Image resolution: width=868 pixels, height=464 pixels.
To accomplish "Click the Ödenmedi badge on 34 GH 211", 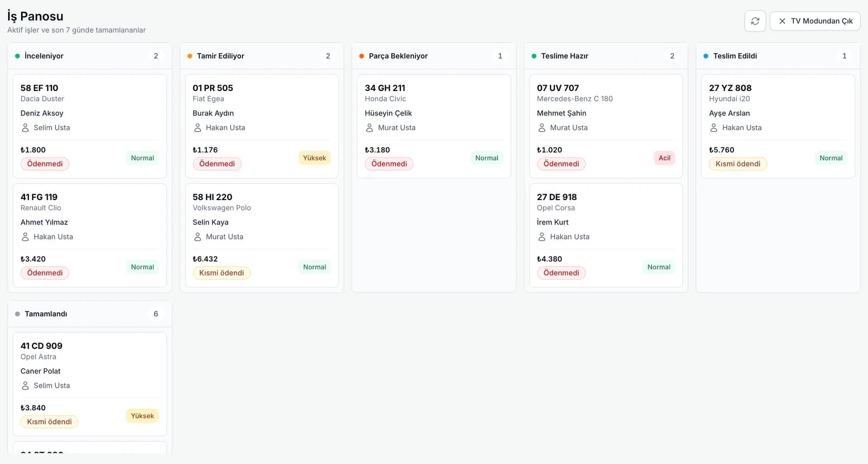I will 389,164.
